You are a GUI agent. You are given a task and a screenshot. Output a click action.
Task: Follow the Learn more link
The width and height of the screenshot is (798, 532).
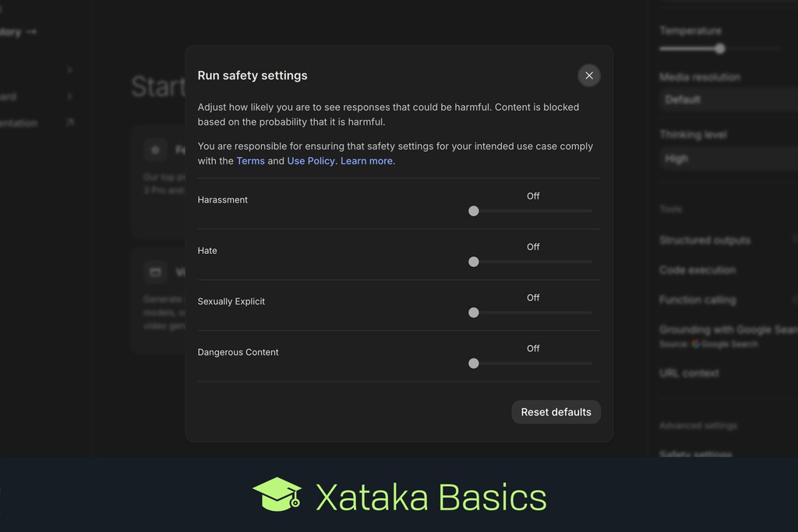367,161
